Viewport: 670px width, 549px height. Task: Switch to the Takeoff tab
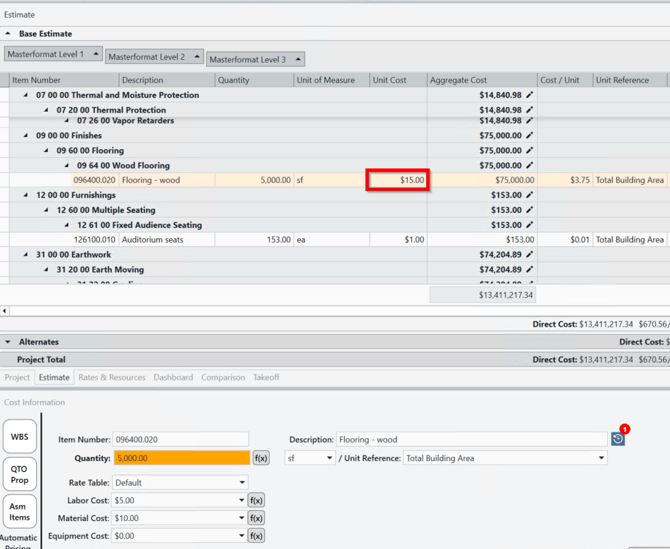click(266, 378)
